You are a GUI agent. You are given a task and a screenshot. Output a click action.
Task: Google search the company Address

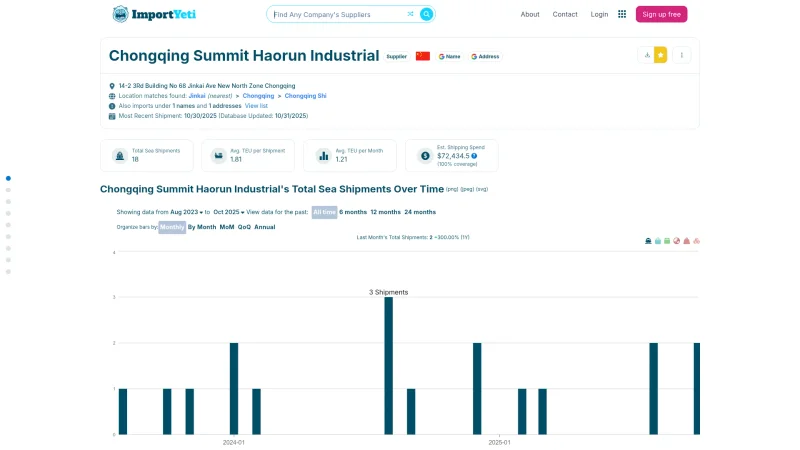click(485, 57)
